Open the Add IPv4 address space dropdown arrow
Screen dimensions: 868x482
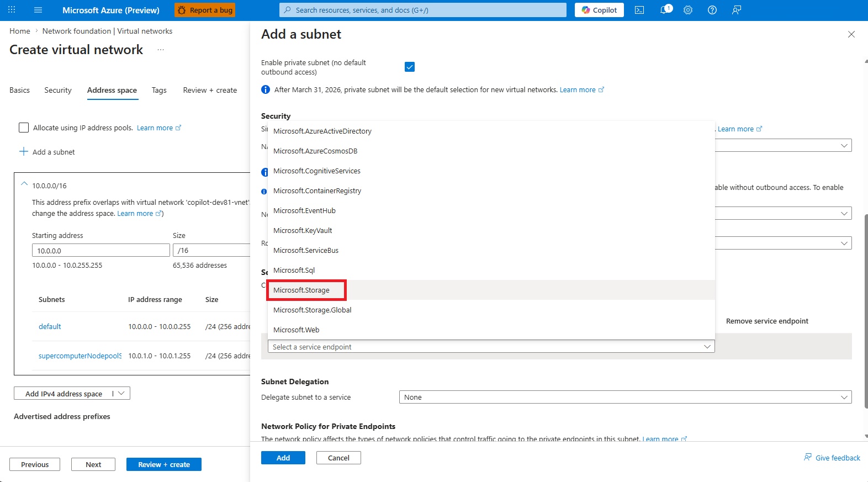point(121,393)
